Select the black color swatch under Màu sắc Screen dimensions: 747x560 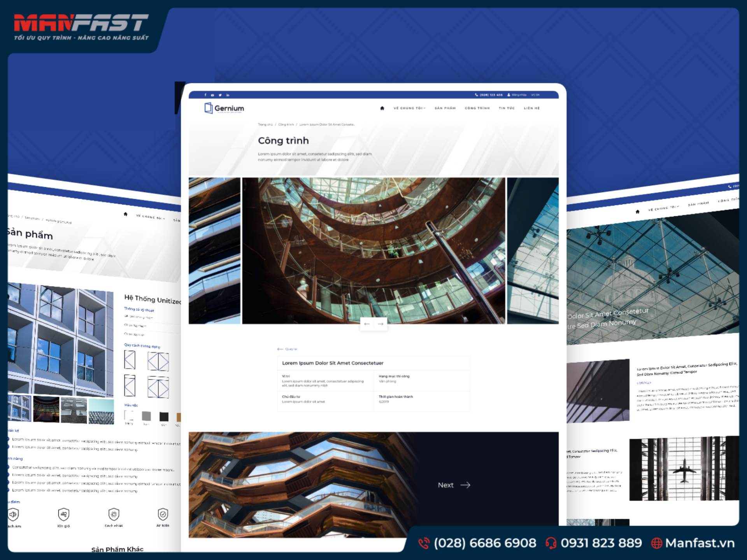(x=164, y=416)
